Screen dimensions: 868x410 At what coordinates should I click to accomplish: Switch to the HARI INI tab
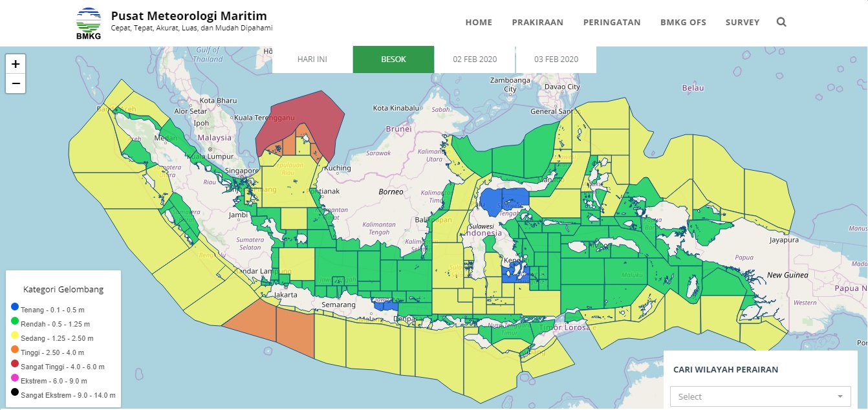312,59
